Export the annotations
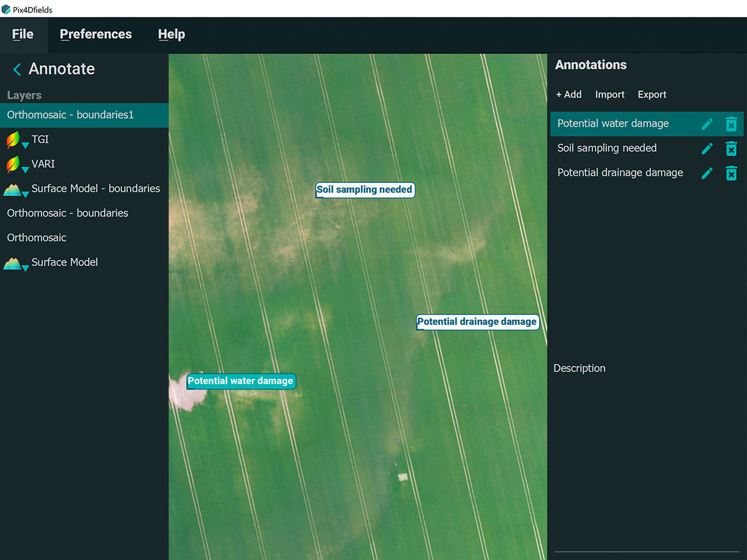The image size is (747, 560). (x=652, y=95)
